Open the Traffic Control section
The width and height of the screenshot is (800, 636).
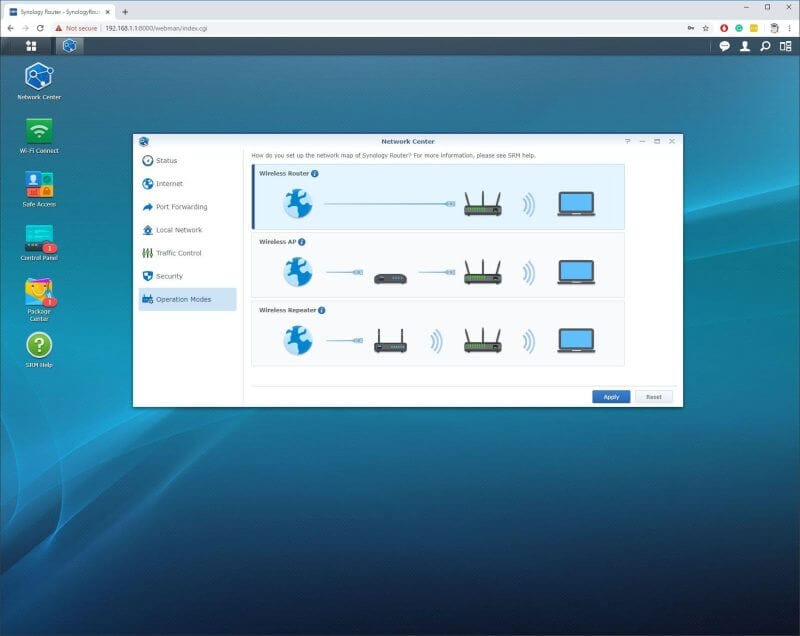[x=180, y=252]
